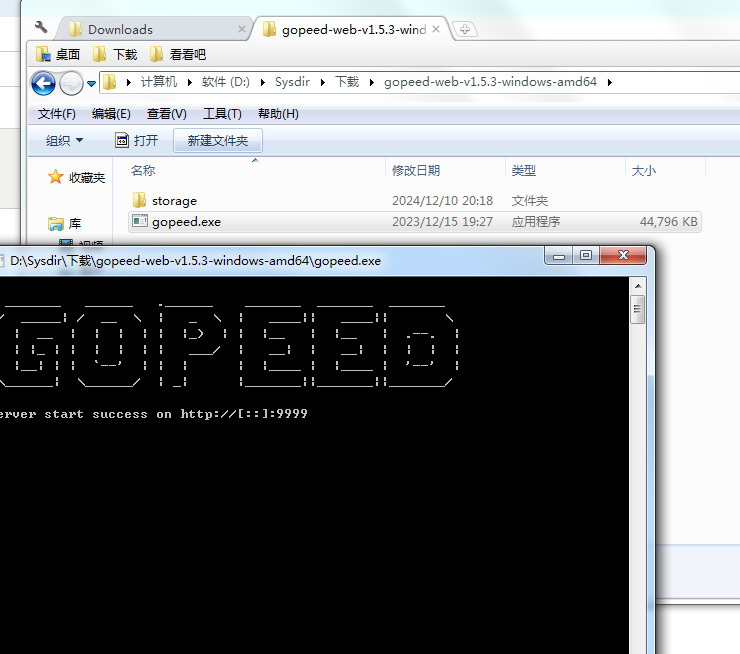Expand the arrow before 计算机
Viewport: 740px width, 654px height.
[x=129, y=83]
